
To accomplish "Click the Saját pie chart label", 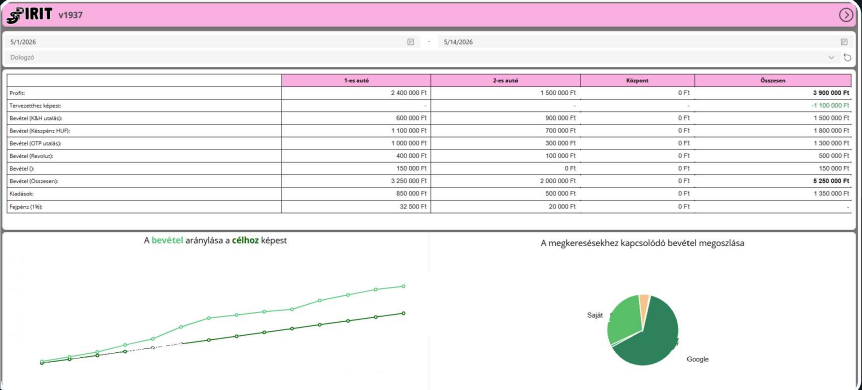I will [595, 315].
